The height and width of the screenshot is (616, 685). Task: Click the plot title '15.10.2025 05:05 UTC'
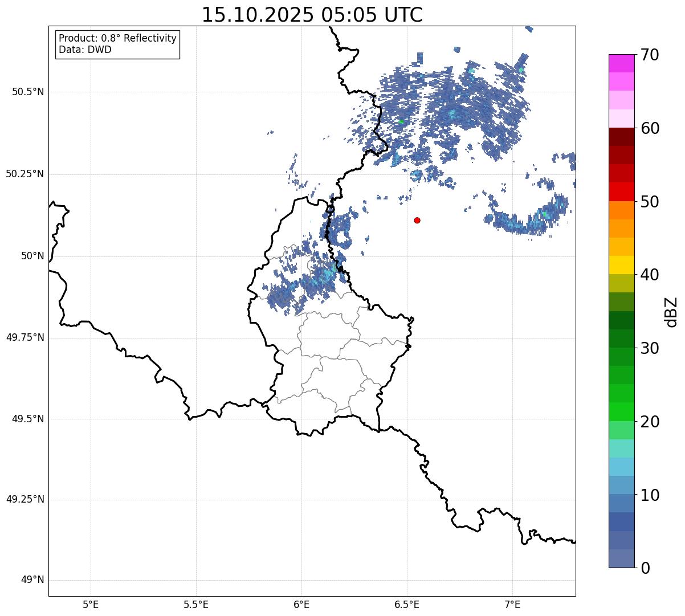coord(312,15)
